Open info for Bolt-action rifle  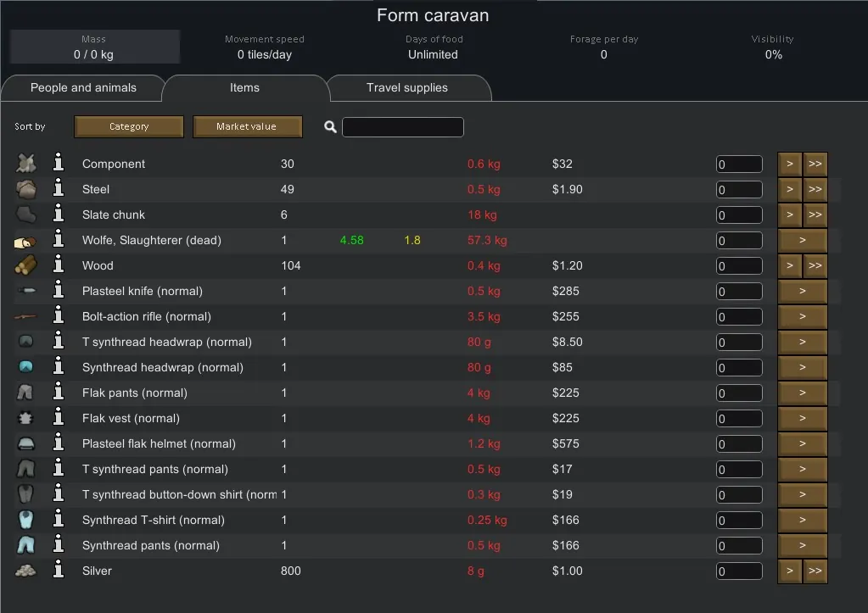(x=59, y=316)
